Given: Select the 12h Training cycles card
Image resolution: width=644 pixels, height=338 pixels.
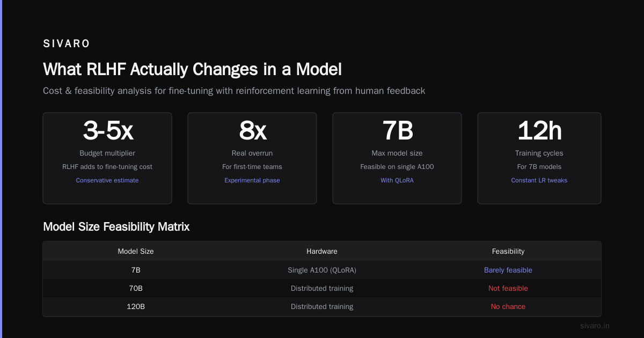Looking at the screenshot, I should [x=539, y=158].
